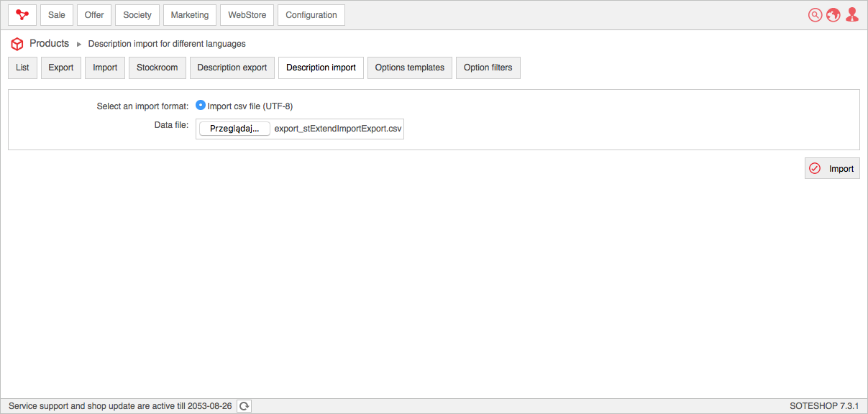The height and width of the screenshot is (414, 868).
Task: Switch to Description export tab
Action: coord(232,68)
